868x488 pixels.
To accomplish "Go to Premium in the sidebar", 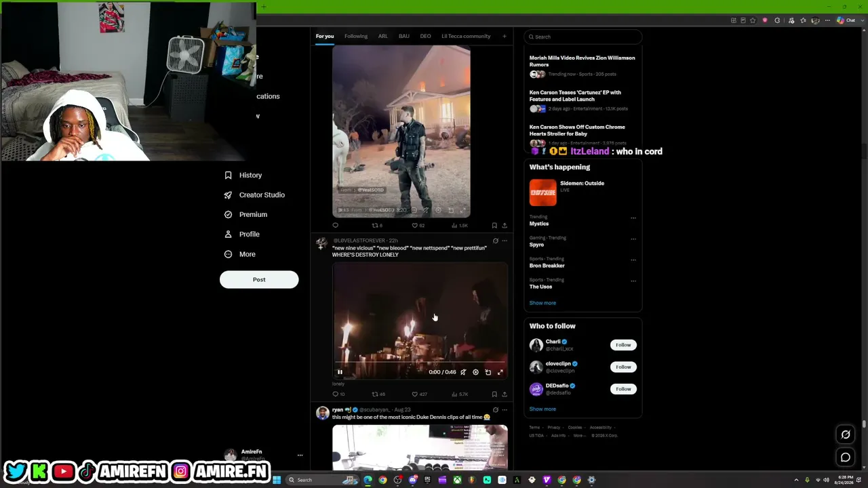I will tap(245, 214).
